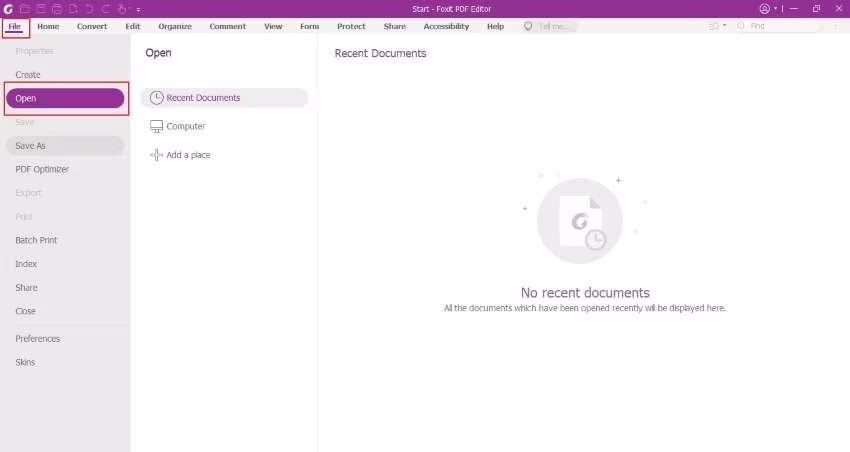Screen dimensions: 850x452
Task: Switch to the View tab
Action: 273,26
